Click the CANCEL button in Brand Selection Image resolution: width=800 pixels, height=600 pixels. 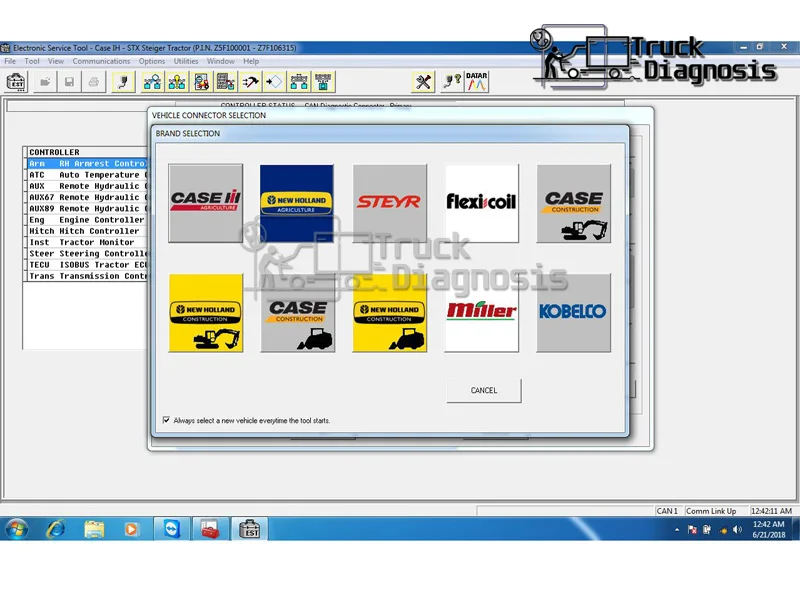(484, 390)
